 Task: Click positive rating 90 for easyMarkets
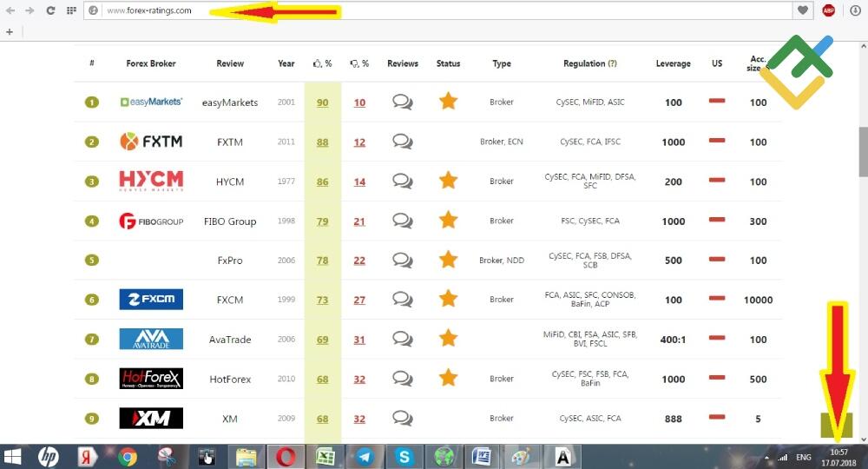click(322, 103)
